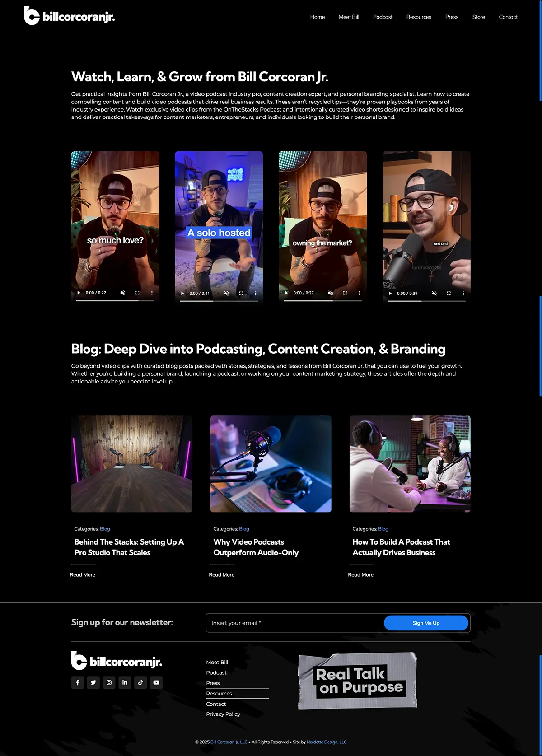Screen dimensions: 542x756
Task: Open the TikTok social icon
Action: [140, 682]
